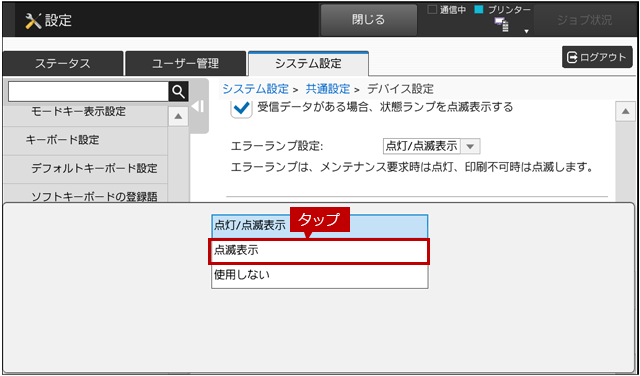Click the search input field
Screen dimensions: 640x376
(88, 92)
